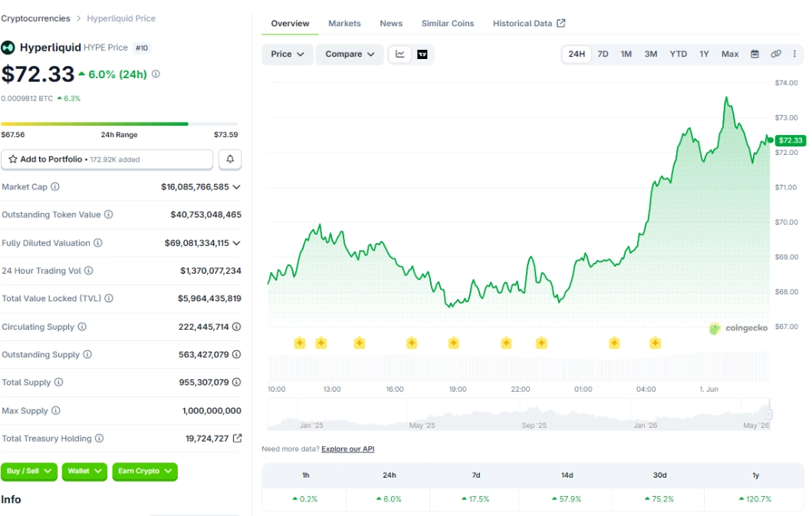Select Max chart range
The height and width of the screenshot is (516, 812).
pyautogui.click(x=730, y=54)
